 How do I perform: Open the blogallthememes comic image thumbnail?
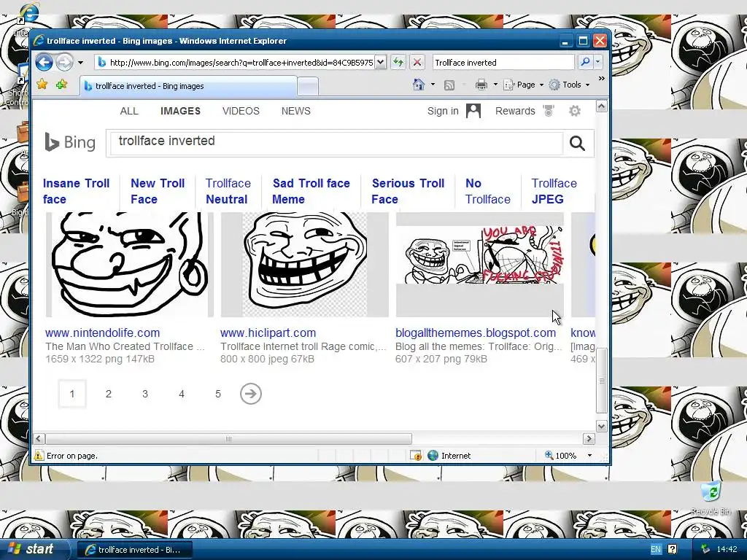tap(480, 264)
